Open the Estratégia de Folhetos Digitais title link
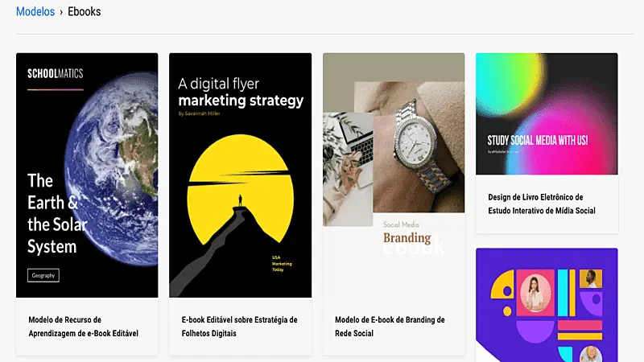 pos(239,326)
